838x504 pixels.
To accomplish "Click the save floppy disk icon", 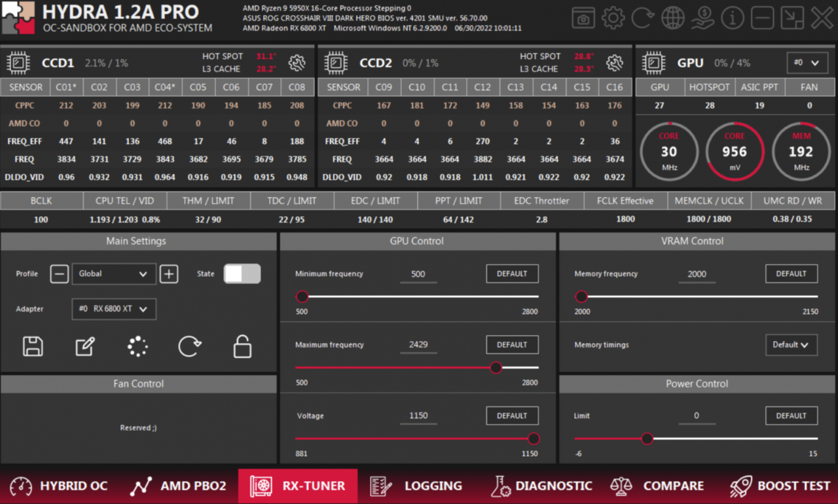I will point(33,346).
